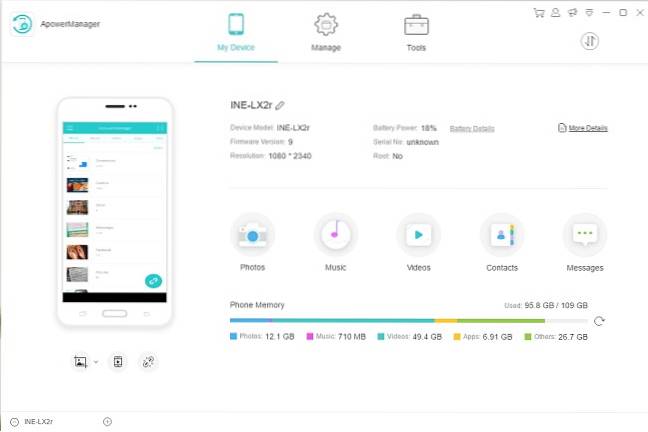Open the user account icon
648x432 pixels.
pos(554,13)
